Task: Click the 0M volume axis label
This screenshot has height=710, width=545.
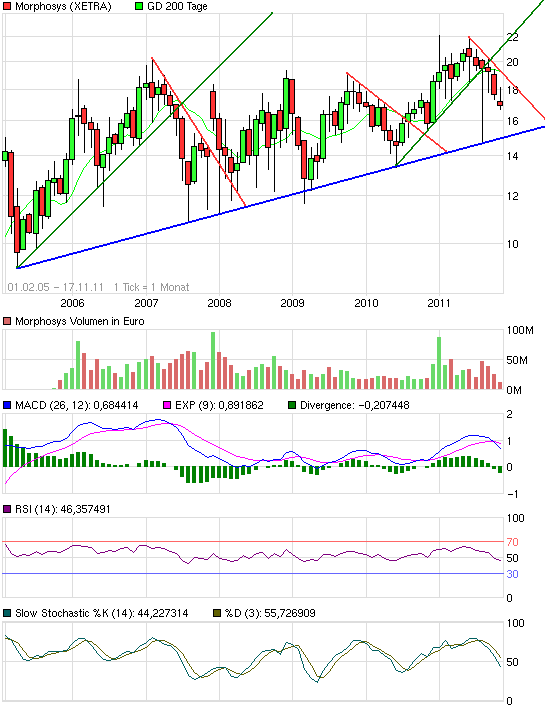Action: pos(514,390)
